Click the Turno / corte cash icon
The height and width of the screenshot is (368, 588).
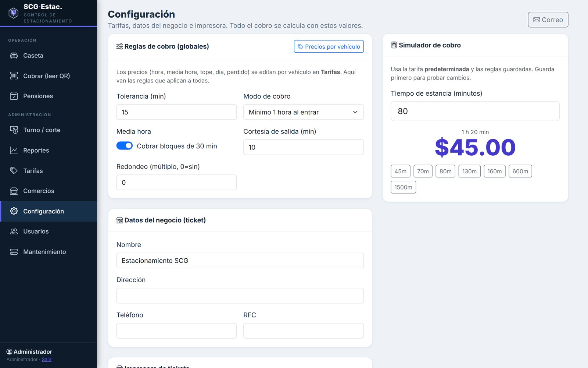point(14,130)
